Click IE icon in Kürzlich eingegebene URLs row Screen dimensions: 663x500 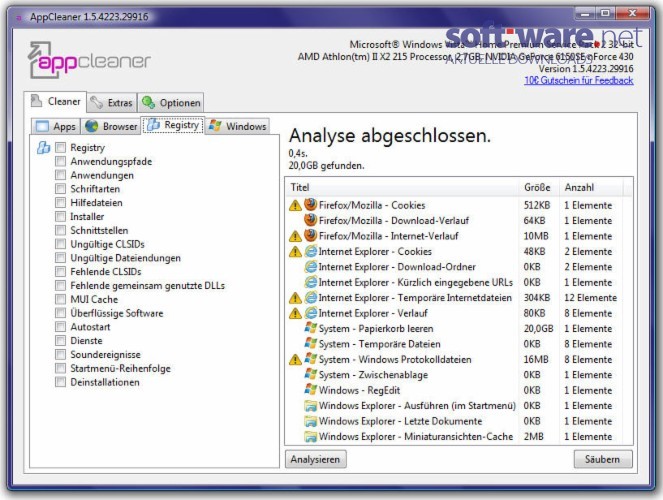pyautogui.click(x=311, y=282)
